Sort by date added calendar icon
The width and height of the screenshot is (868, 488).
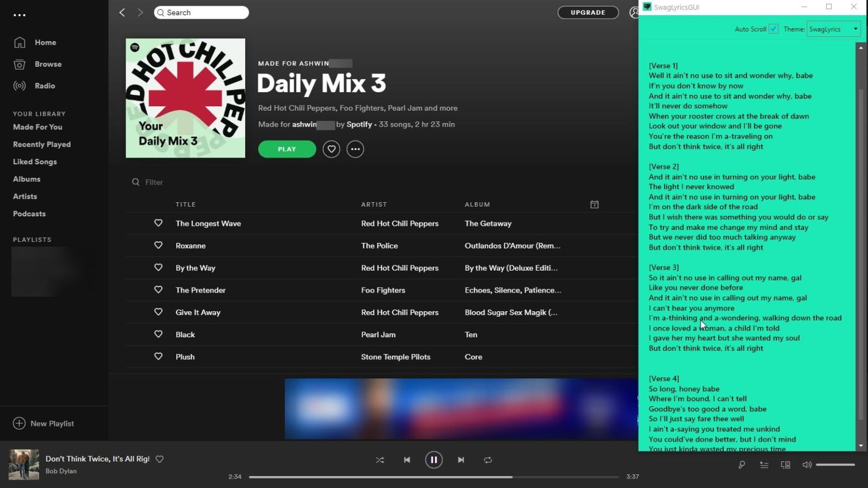[x=594, y=204]
